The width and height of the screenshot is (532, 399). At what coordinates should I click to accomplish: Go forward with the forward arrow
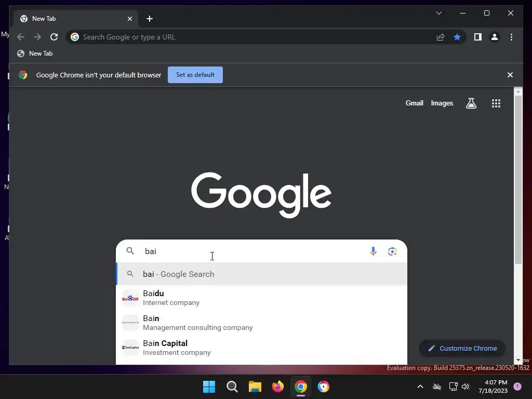(37, 37)
